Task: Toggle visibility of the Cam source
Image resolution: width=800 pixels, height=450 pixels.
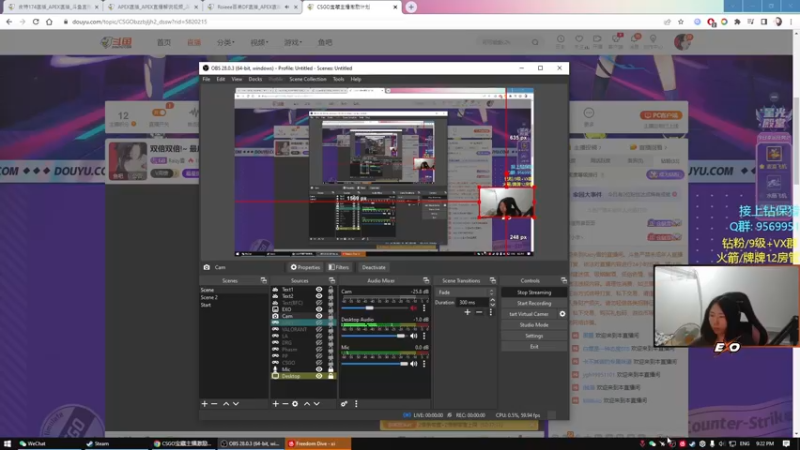Action: pos(319,316)
